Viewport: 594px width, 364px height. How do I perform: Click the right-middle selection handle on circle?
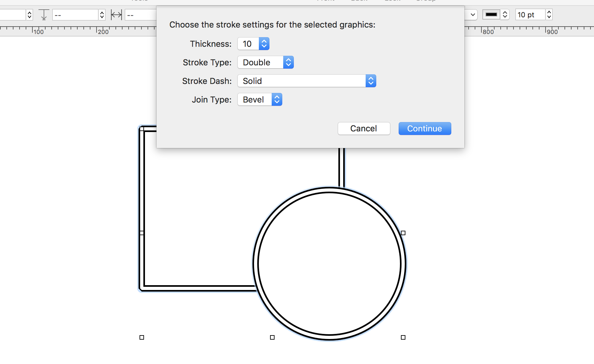403,233
